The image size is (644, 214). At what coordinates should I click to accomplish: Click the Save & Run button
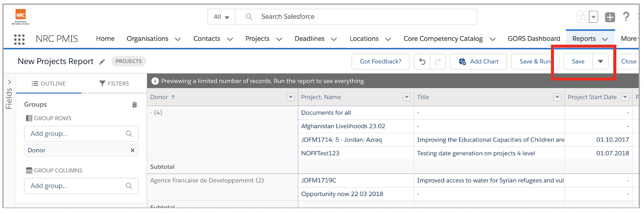[535, 62]
